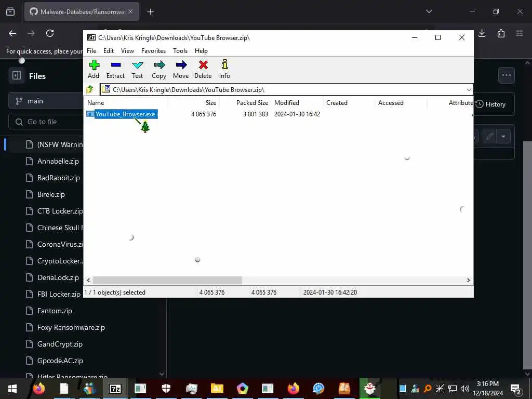
Task: Open GandCrypt.zip in the file tree
Action: pyautogui.click(x=60, y=344)
